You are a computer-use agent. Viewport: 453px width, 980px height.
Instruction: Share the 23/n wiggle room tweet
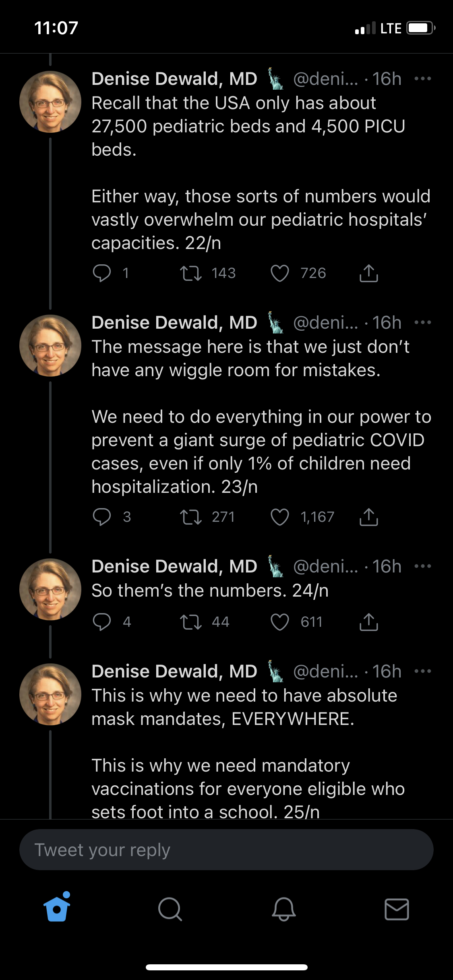coord(368,517)
